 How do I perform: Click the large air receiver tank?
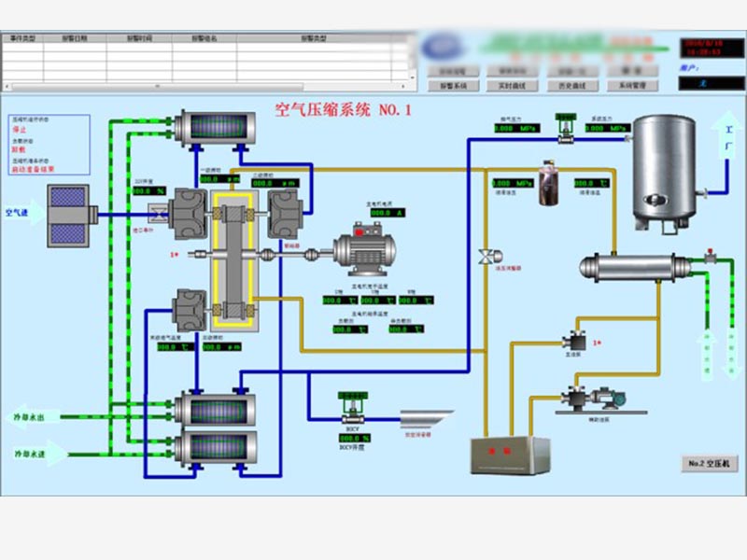[666, 173]
